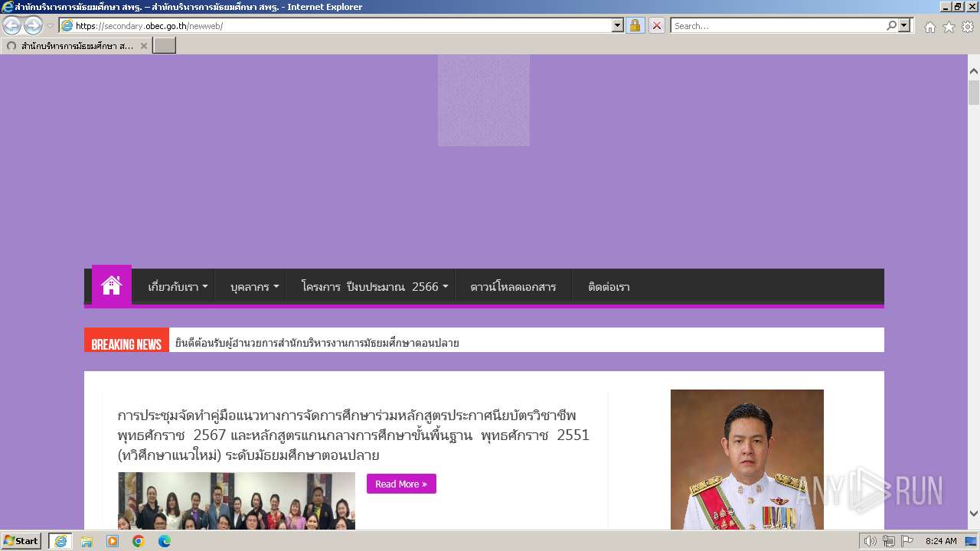This screenshot has height=551, width=980.
Task: Click the vertical scrollbar thumb
Action: [974, 93]
